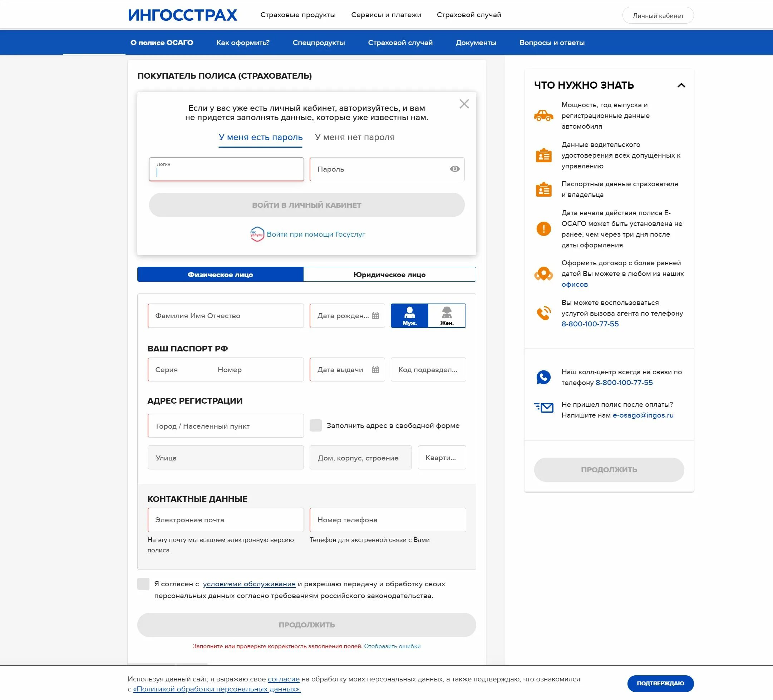Viewport: 773px width, 700px height.
Task: Toggle password visibility eye icon
Action: click(454, 169)
